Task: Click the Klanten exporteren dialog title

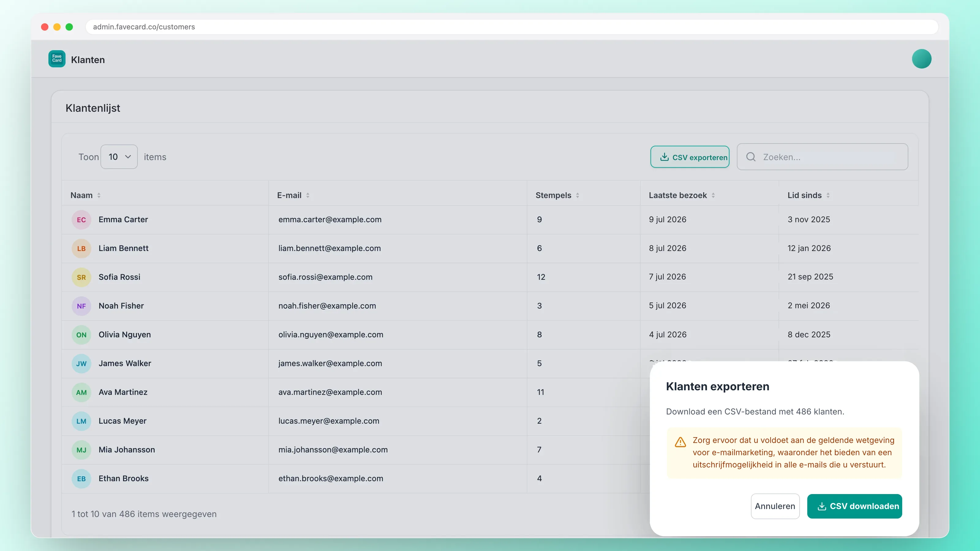Action: (718, 386)
